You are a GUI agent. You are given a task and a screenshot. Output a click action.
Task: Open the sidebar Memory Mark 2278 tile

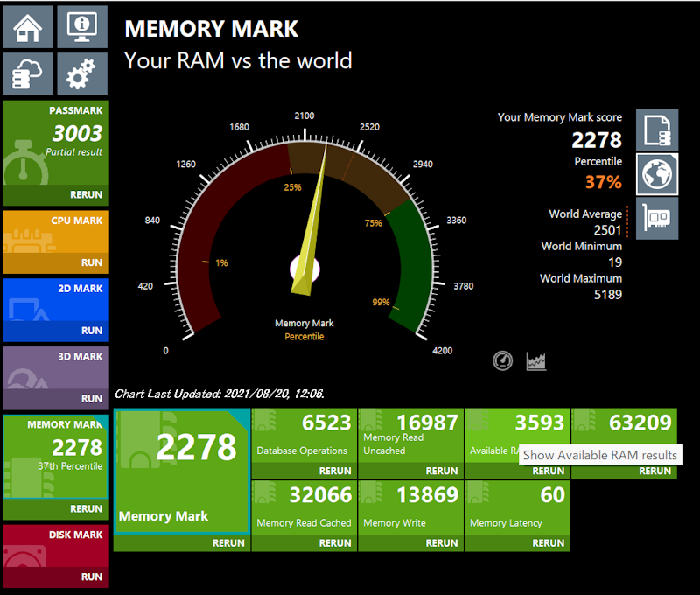(55, 457)
